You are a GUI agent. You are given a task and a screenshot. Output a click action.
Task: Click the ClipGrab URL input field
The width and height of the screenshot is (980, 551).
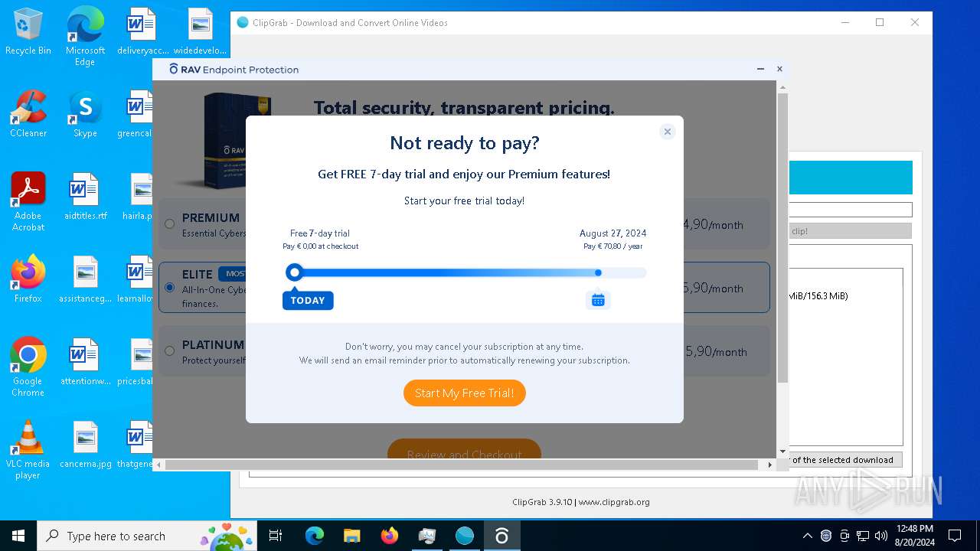click(x=851, y=210)
